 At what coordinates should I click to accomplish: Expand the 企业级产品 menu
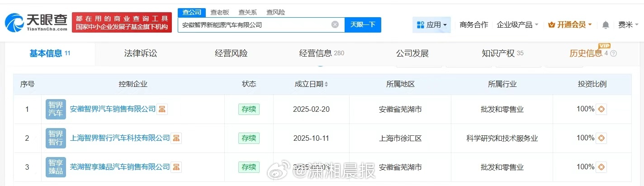click(517, 25)
